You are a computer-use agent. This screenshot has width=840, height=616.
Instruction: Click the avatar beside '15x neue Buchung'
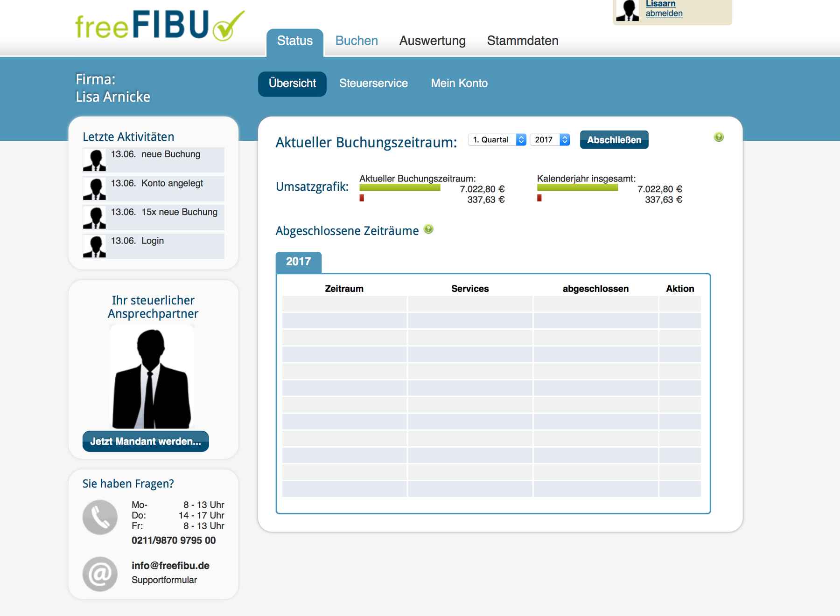95,218
